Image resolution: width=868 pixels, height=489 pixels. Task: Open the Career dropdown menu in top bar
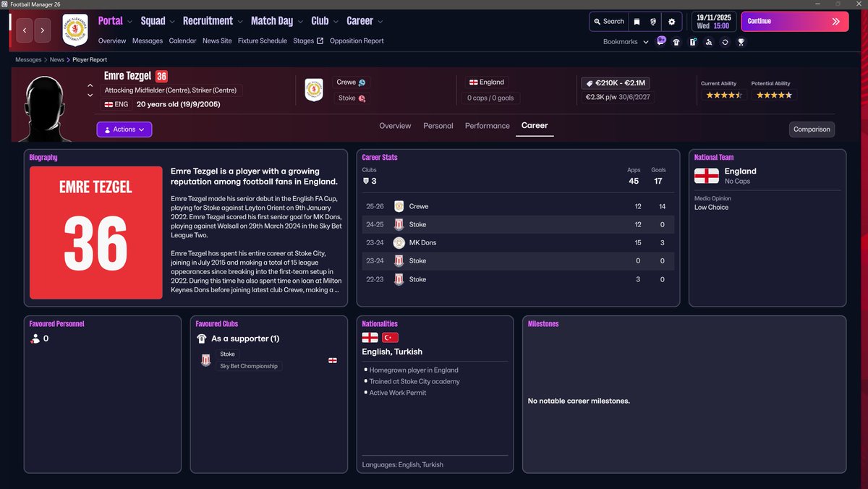(365, 21)
